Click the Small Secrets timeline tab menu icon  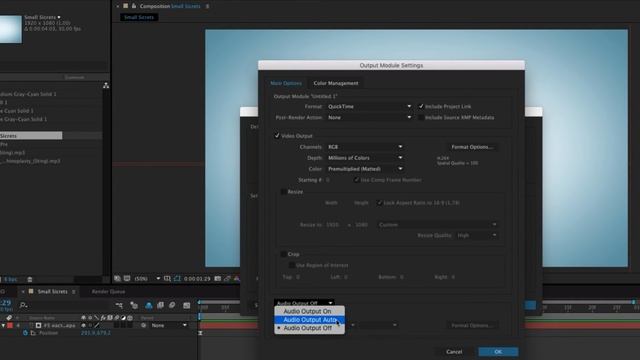tap(73, 291)
